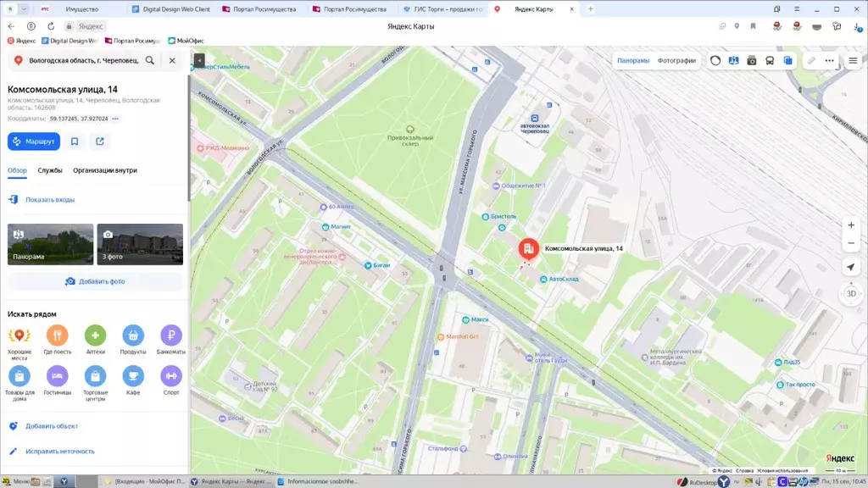The width and height of the screenshot is (868, 488).
Task: Zoom out the map with minus
Action: [851, 243]
